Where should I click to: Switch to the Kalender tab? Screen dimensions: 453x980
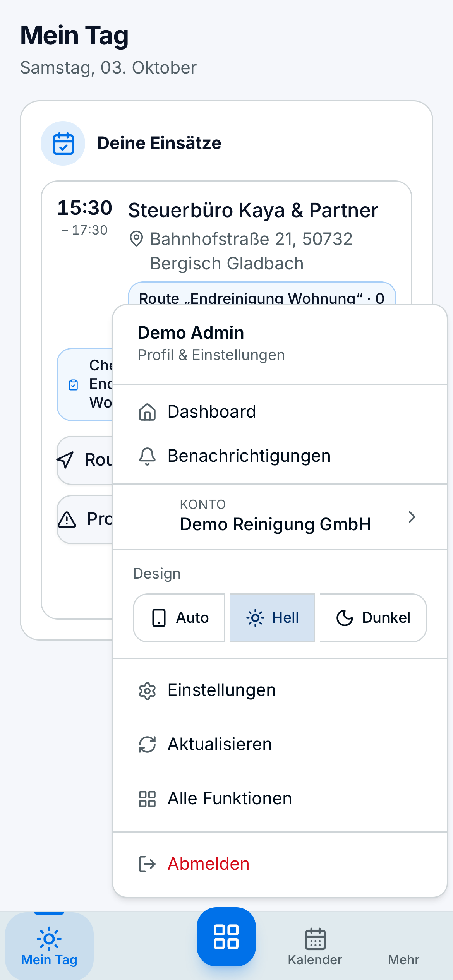(x=315, y=946)
